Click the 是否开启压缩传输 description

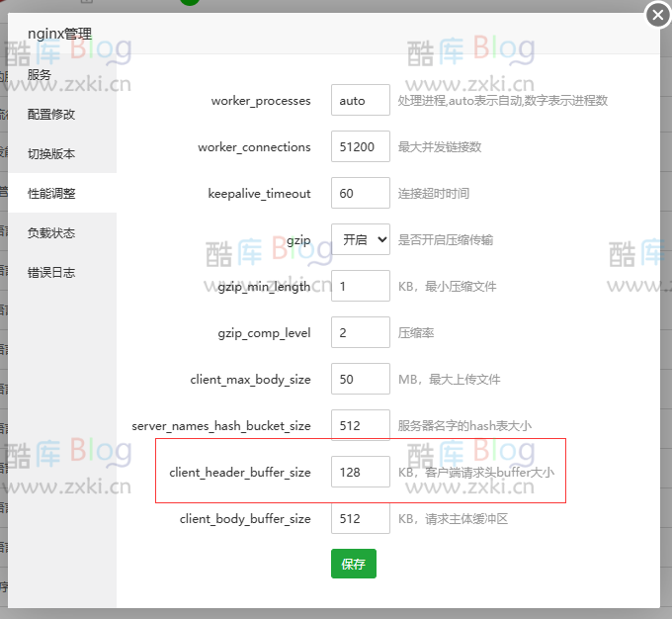click(x=446, y=239)
